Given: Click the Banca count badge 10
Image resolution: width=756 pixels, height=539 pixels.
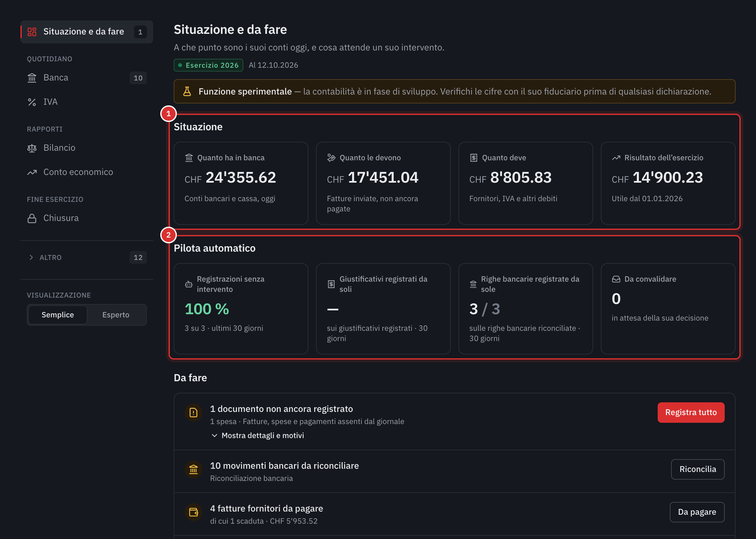Looking at the screenshot, I should (138, 78).
